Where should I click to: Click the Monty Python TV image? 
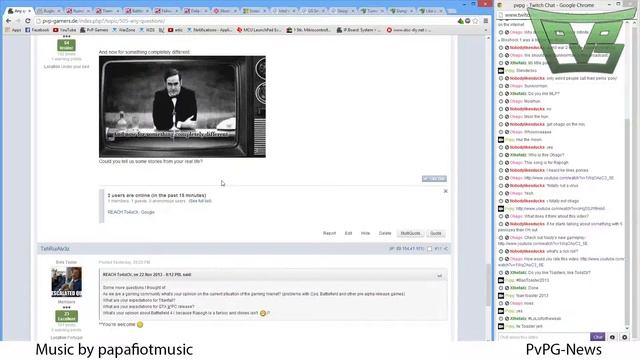[x=182, y=107]
